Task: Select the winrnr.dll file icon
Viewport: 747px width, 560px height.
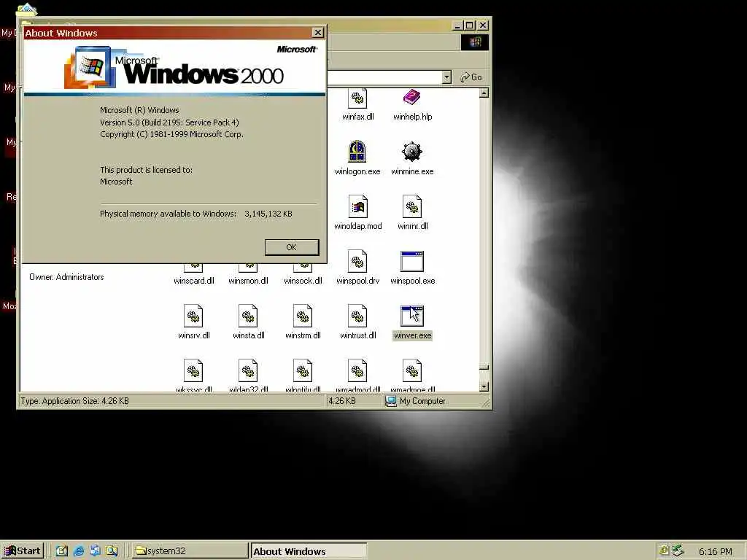Action: point(412,206)
